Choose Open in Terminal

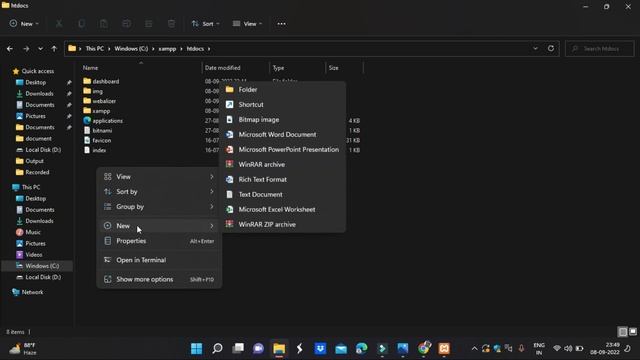pyautogui.click(x=159, y=260)
